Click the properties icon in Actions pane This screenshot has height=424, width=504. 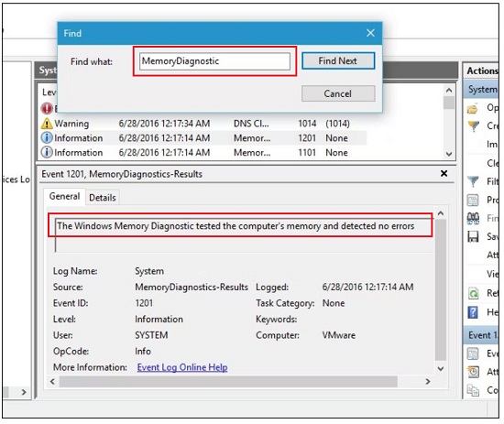[x=473, y=201]
